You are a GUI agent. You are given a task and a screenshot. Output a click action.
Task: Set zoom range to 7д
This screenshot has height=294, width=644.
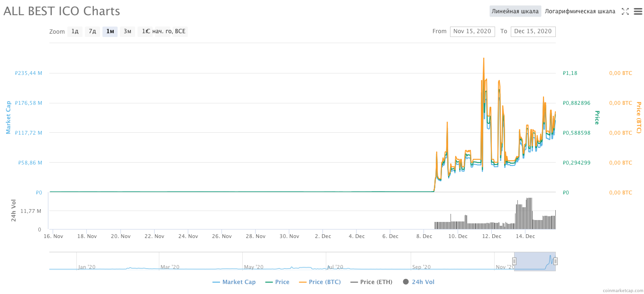(x=92, y=32)
